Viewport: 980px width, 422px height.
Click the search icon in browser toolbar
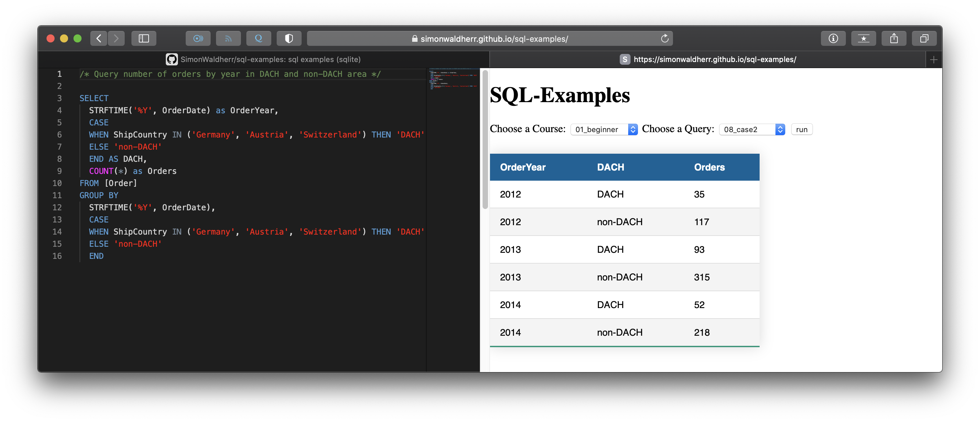258,39
